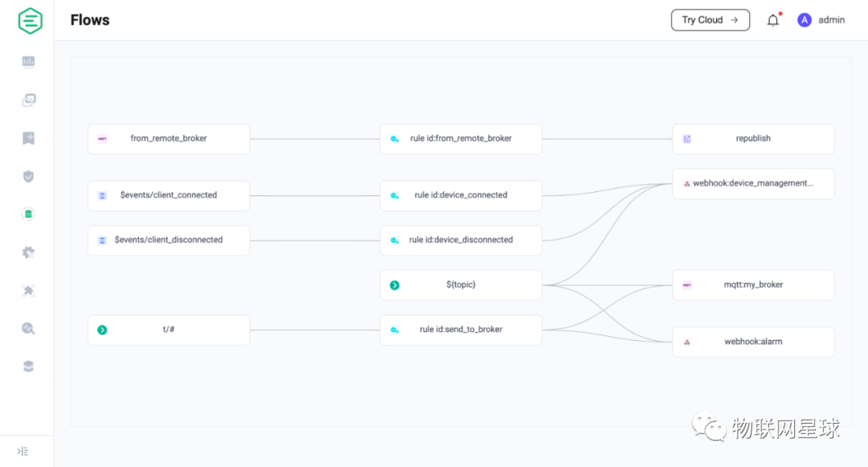868x467 pixels.
Task: Click the rule id:device_disconnected node
Action: 461,240
